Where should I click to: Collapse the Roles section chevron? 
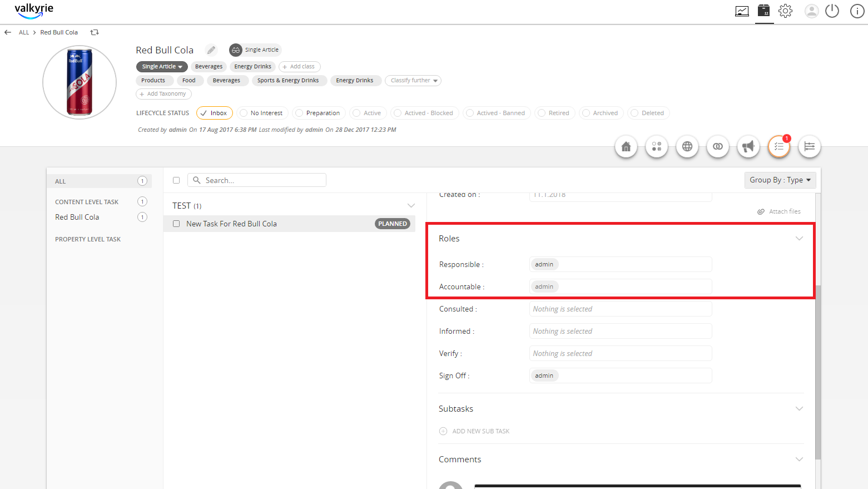tap(799, 239)
